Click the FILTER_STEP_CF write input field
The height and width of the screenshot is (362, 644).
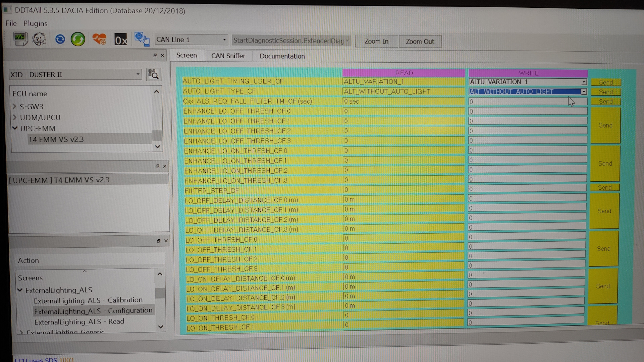tap(527, 189)
